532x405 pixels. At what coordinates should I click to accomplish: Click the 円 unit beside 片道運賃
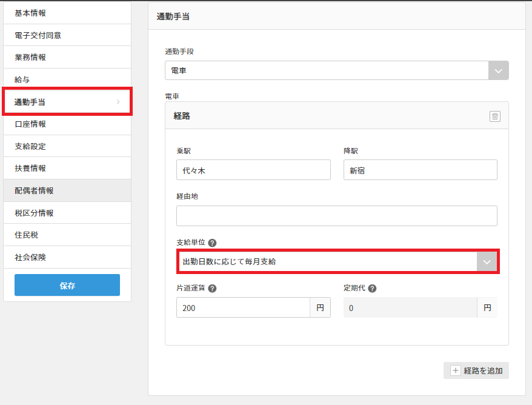click(x=321, y=307)
